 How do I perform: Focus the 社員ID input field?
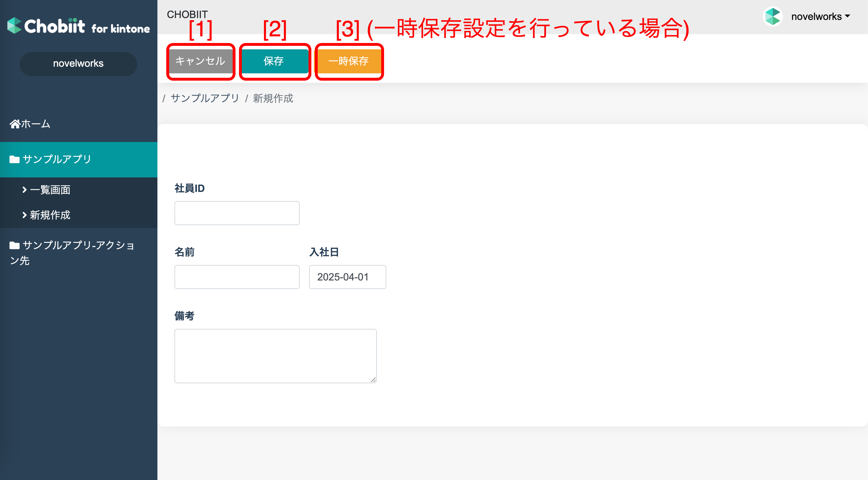(237, 213)
